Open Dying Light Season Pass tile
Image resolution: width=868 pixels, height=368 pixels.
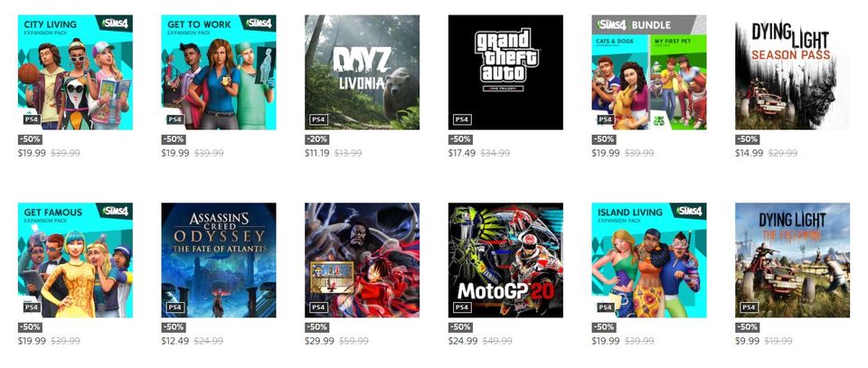point(792,72)
